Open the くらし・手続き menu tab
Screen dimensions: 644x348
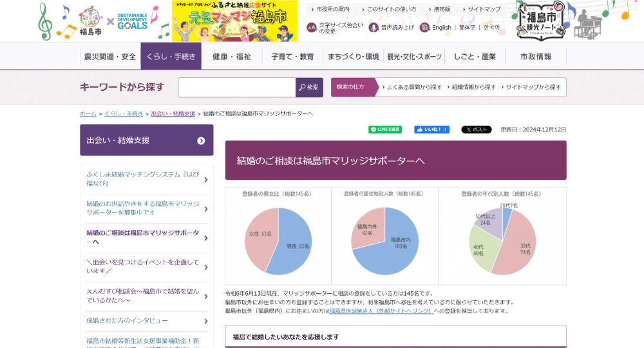pos(171,56)
